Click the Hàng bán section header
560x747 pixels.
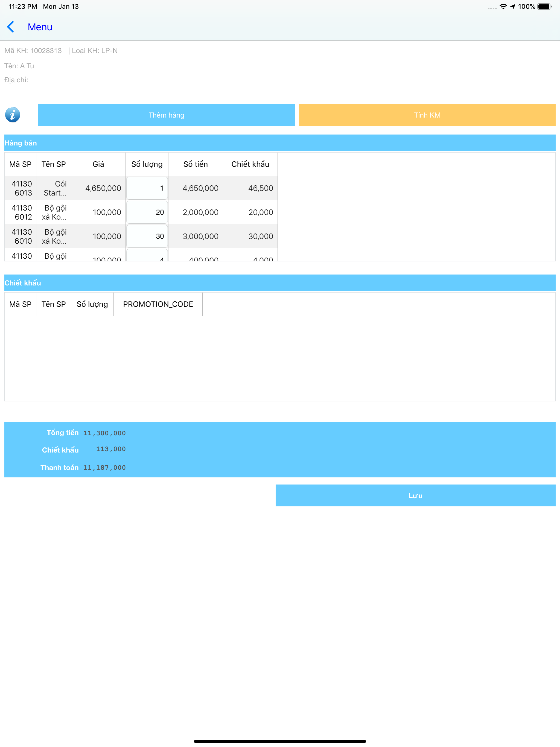coord(280,143)
